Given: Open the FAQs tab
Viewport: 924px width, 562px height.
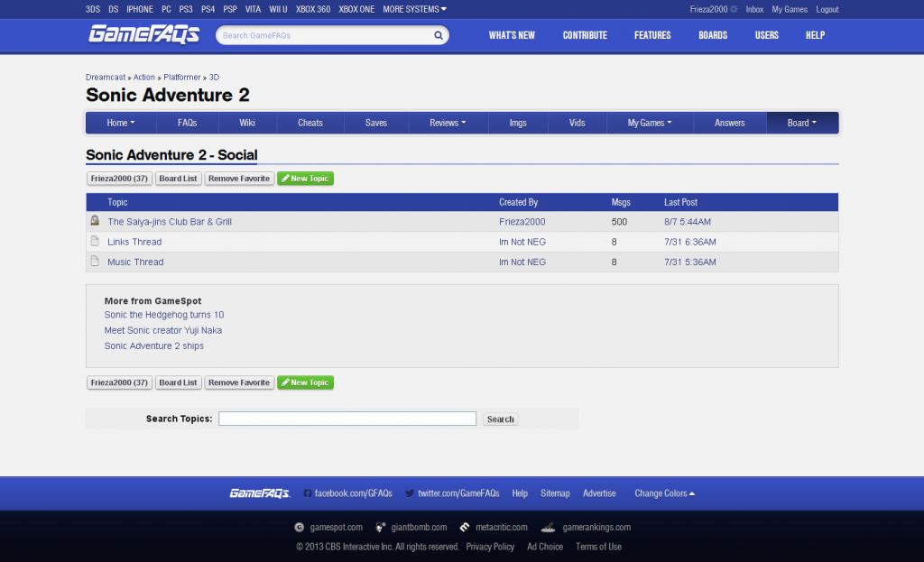Looking at the screenshot, I should tap(188, 123).
